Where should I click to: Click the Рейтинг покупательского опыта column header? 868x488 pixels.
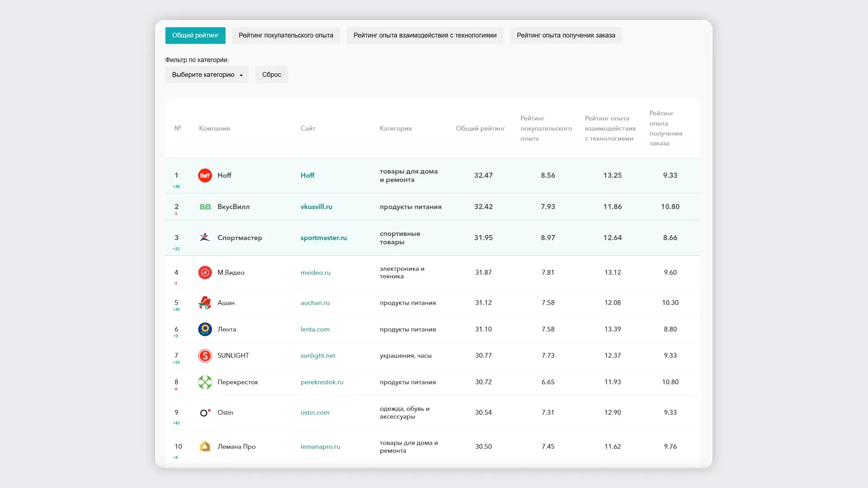546,128
